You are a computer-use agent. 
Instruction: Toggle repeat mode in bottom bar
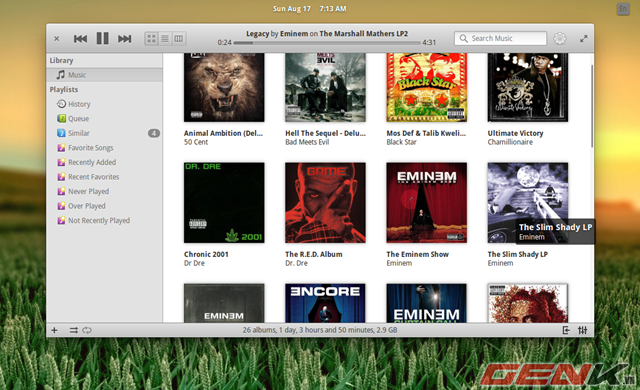87,330
